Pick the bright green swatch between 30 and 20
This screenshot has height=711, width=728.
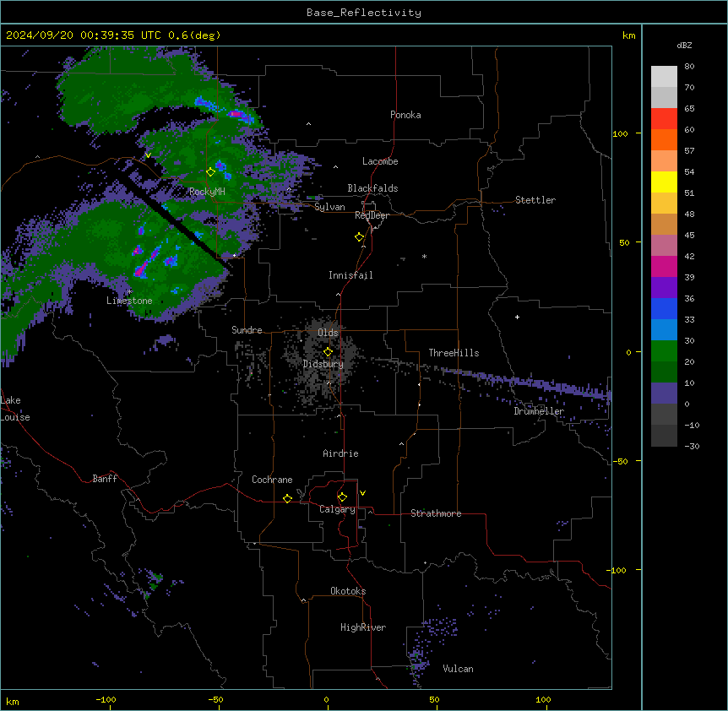tap(664, 351)
